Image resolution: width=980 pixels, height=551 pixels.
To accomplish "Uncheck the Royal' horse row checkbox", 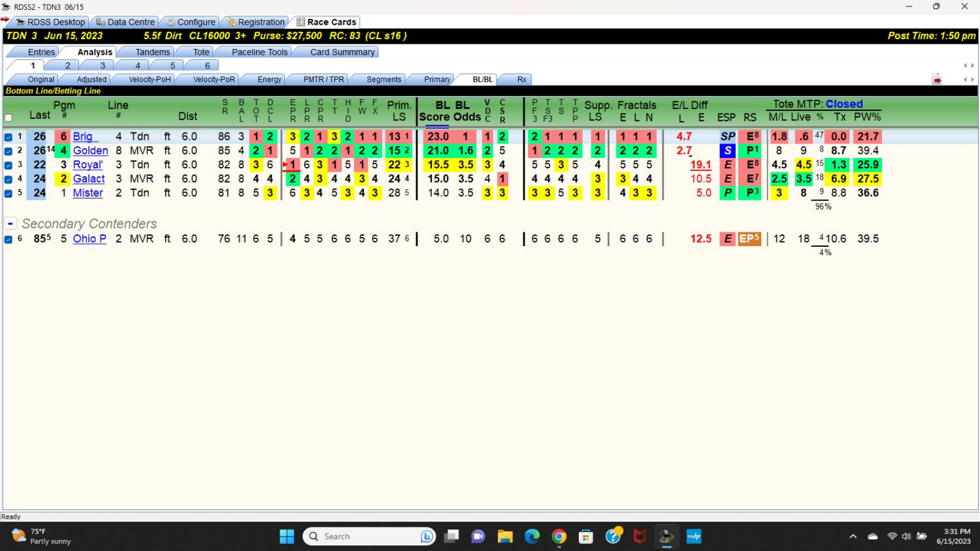I will point(8,165).
